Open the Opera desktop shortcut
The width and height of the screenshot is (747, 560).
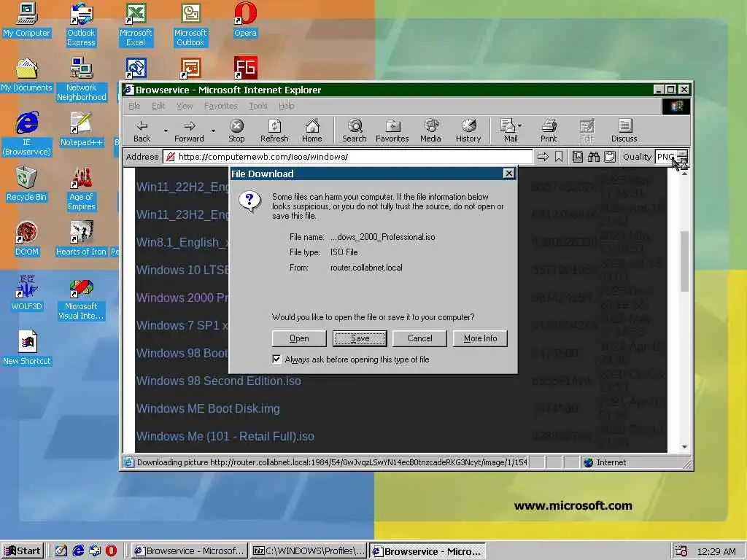pyautogui.click(x=245, y=20)
